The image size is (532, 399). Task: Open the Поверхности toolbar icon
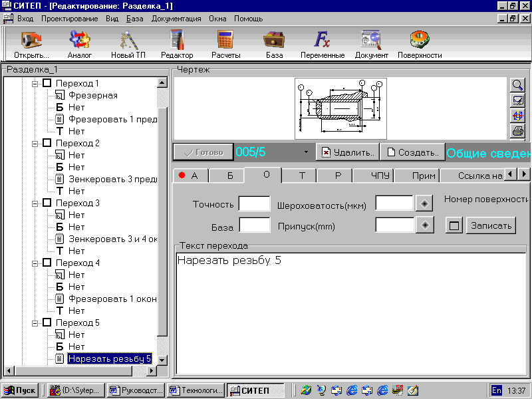(420, 44)
